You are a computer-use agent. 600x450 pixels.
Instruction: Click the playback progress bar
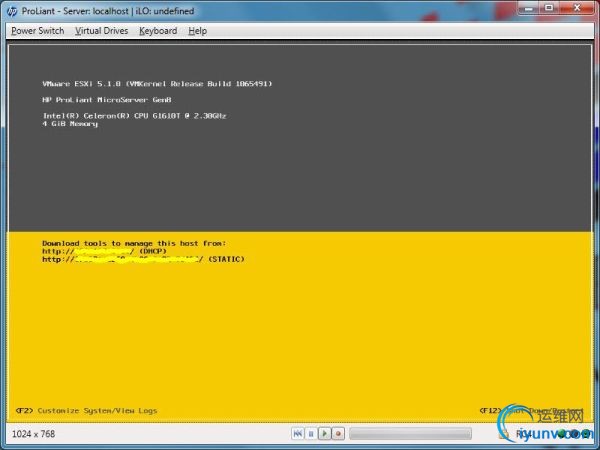410,434
